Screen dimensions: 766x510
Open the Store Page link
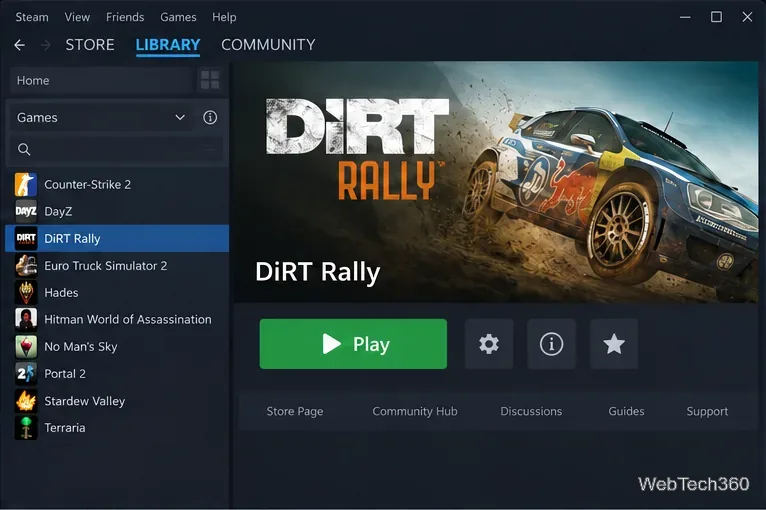click(295, 411)
